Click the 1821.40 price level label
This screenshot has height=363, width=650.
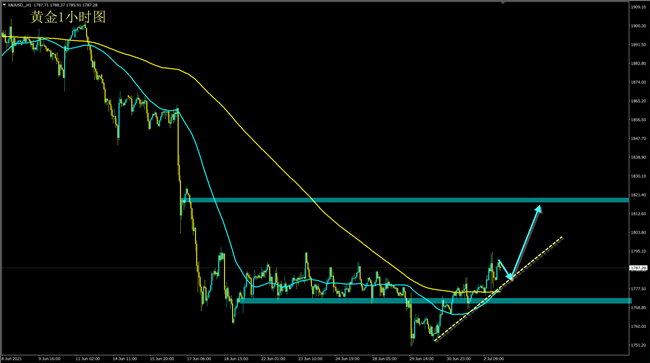click(x=638, y=195)
